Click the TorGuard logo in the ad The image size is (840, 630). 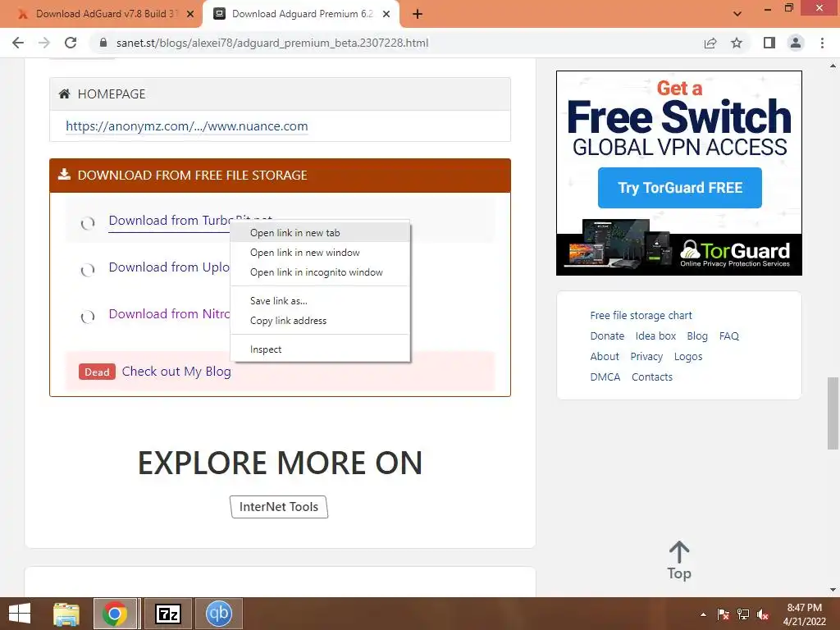click(x=735, y=253)
